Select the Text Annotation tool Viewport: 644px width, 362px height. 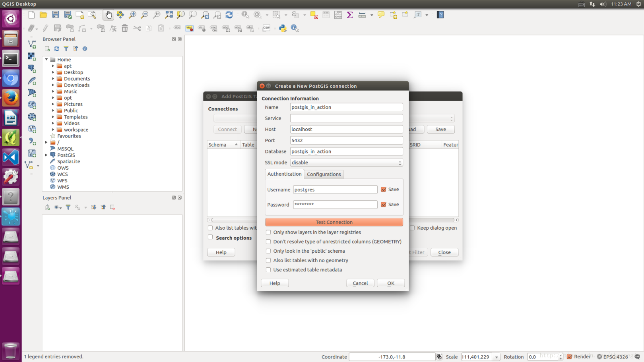(417, 15)
